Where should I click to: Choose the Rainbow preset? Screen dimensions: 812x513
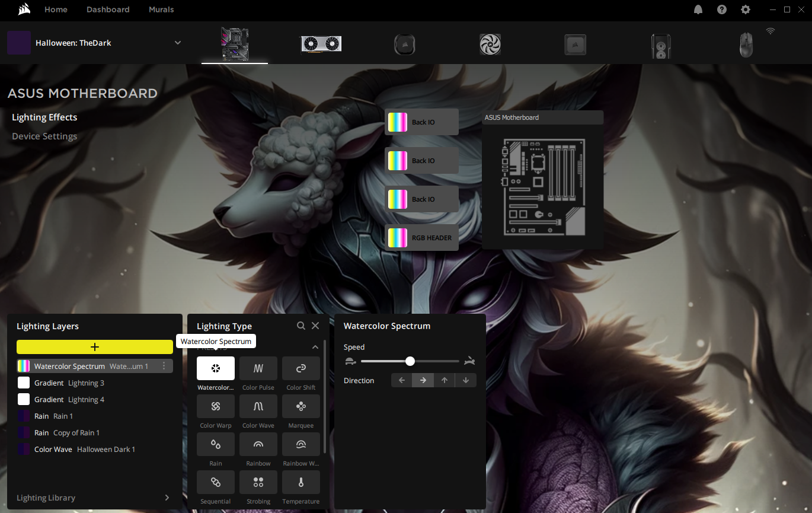[258, 444]
